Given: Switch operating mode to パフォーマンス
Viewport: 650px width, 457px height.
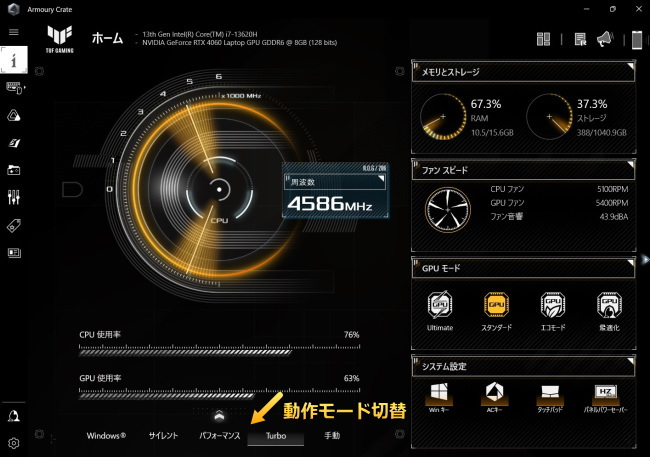Looking at the screenshot, I should [x=219, y=436].
